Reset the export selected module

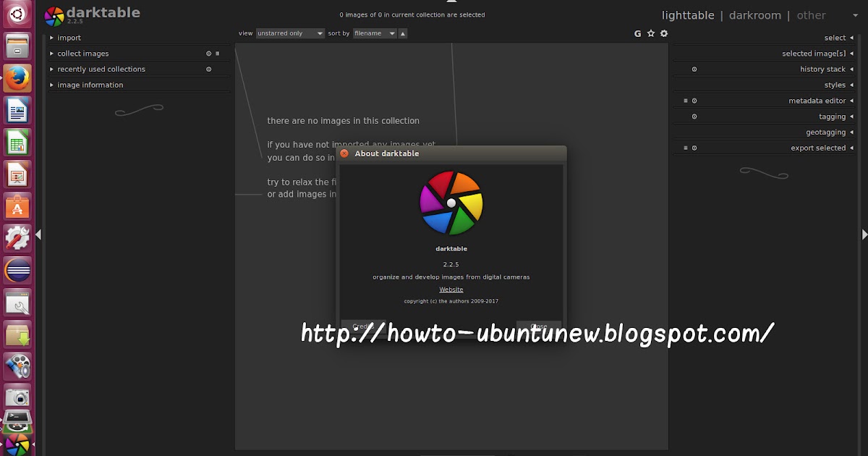point(694,148)
